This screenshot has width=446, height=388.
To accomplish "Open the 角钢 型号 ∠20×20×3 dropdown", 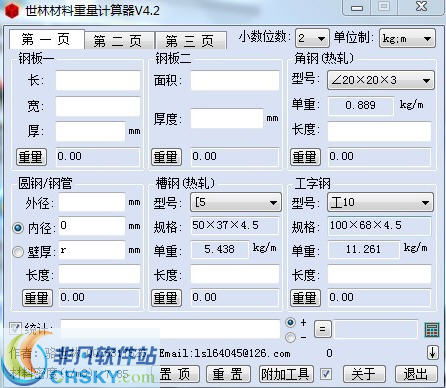I will [x=381, y=80].
